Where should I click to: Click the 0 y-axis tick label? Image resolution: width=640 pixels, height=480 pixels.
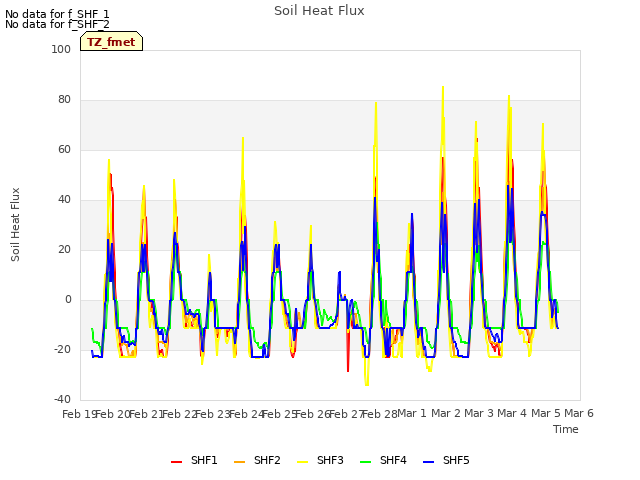tap(68, 300)
